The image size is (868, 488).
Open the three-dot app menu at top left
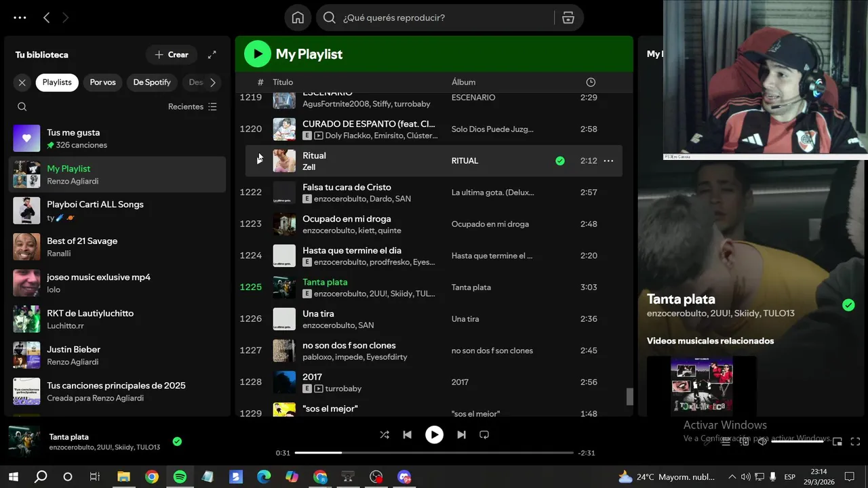20,18
